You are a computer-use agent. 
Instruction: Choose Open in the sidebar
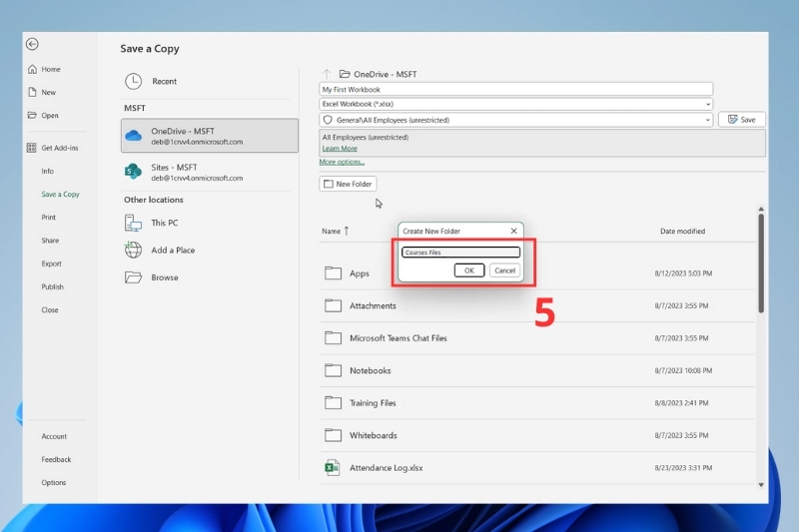(x=49, y=116)
